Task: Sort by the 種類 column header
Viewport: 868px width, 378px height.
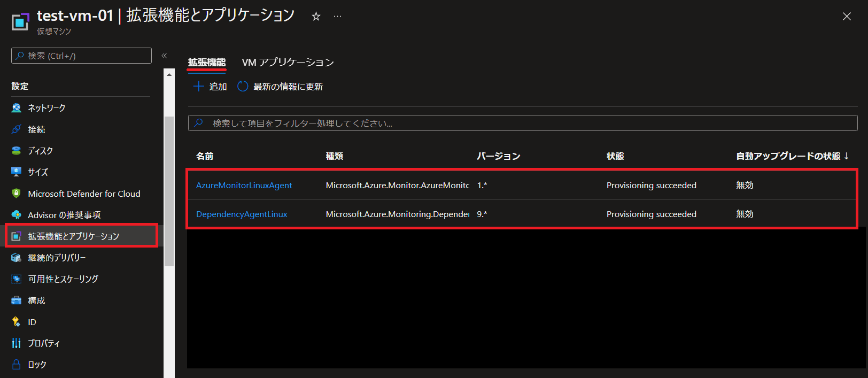Action: 335,156
